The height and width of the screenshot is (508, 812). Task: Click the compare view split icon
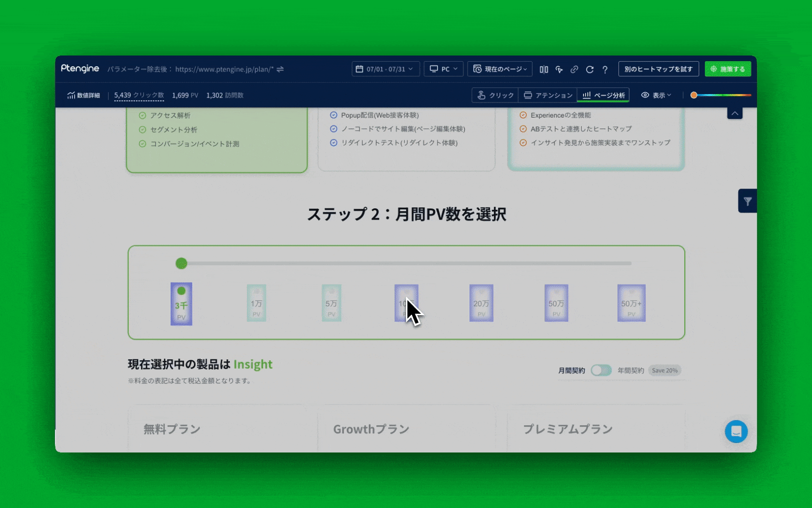click(x=544, y=69)
